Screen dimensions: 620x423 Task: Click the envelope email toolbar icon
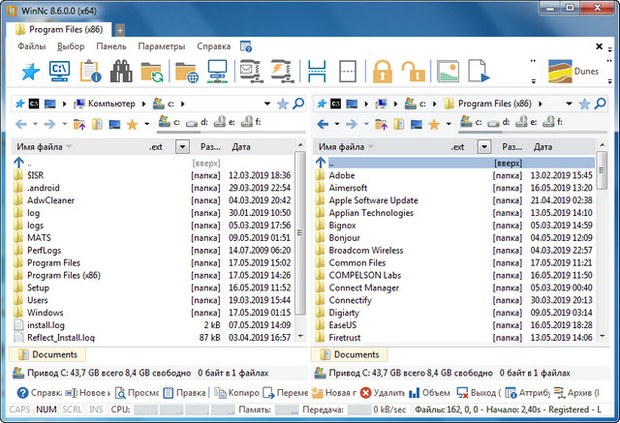click(x=248, y=71)
